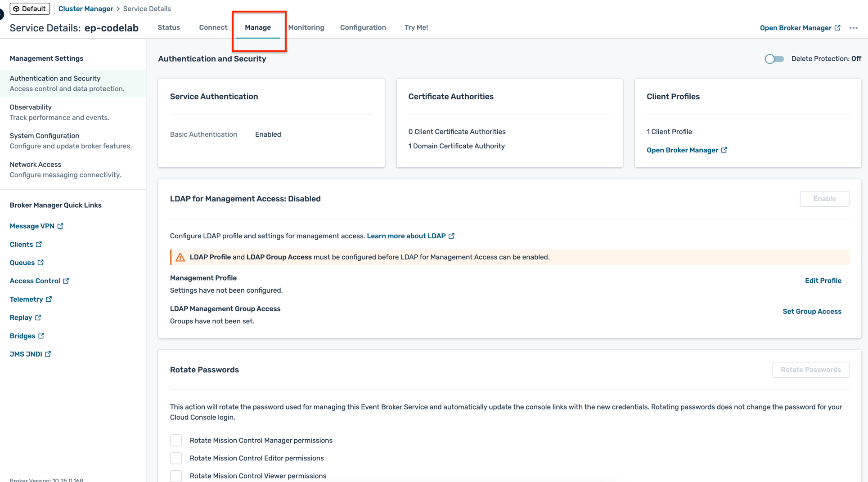This screenshot has width=868, height=482.
Task: Click Edit Profile for Management Profile
Action: click(823, 281)
